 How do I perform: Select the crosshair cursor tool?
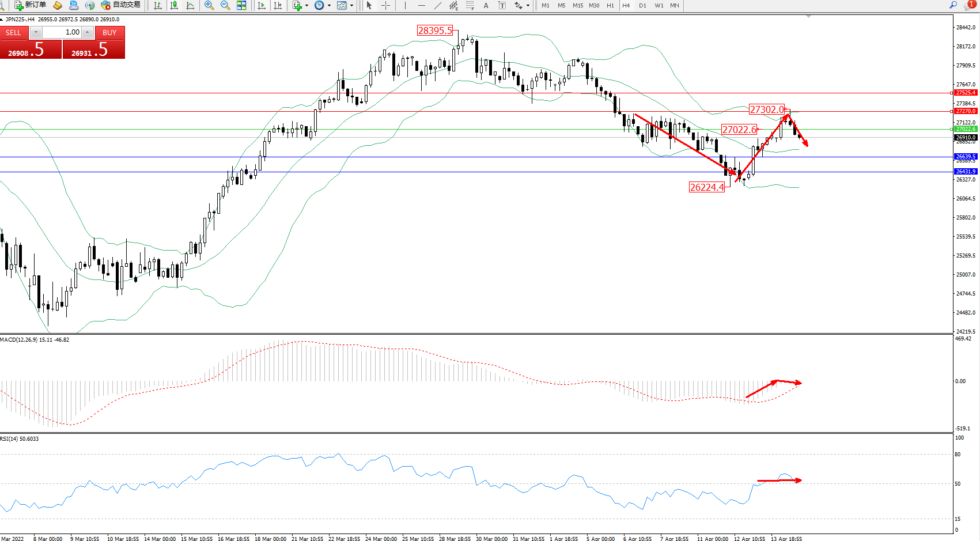(x=385, y=5)
